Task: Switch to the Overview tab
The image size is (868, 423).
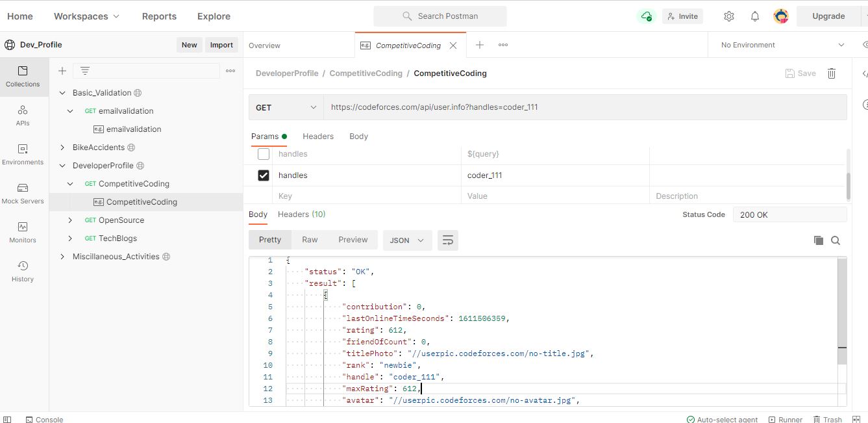Action: coord(265,45)
